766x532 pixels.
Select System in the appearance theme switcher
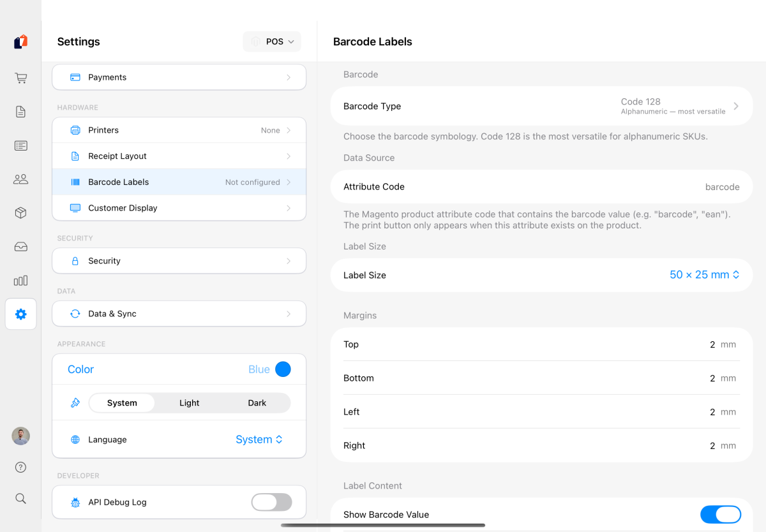coord(122,403)
